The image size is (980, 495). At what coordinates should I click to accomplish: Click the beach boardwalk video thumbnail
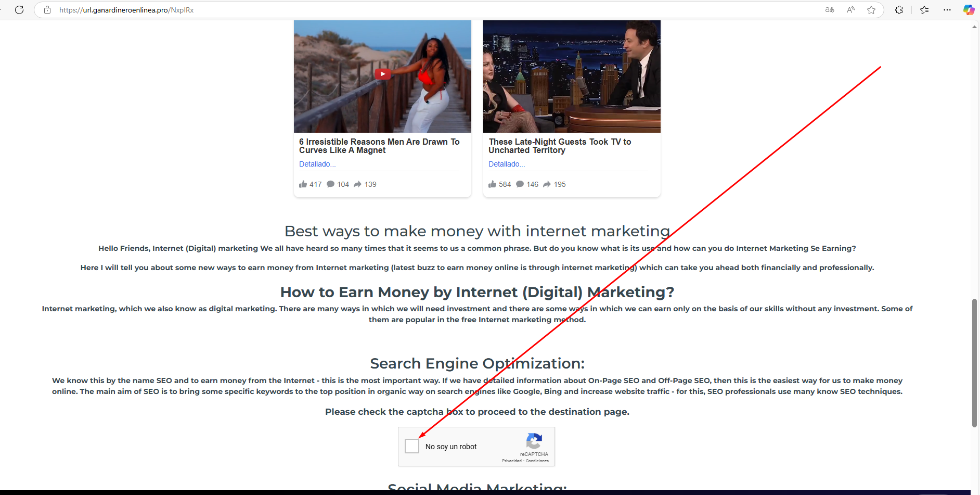point(382,77)
